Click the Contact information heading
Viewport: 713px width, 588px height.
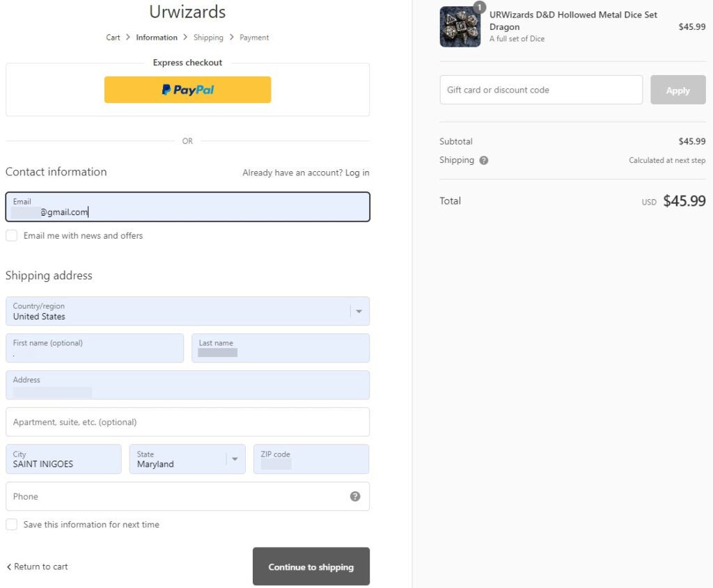coord(56,172)
